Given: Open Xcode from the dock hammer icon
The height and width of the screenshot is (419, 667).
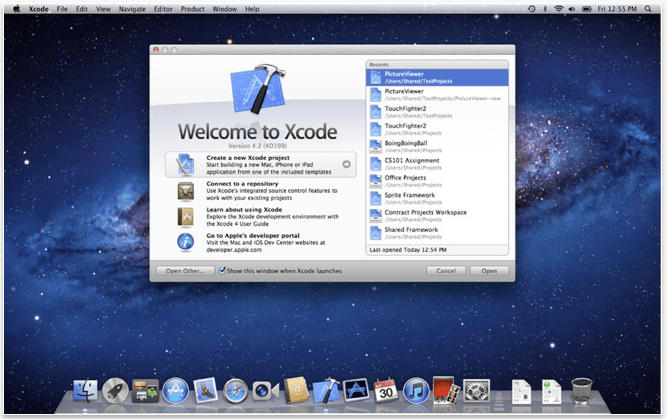Looking at the screenshot, I should click(326, 390).
